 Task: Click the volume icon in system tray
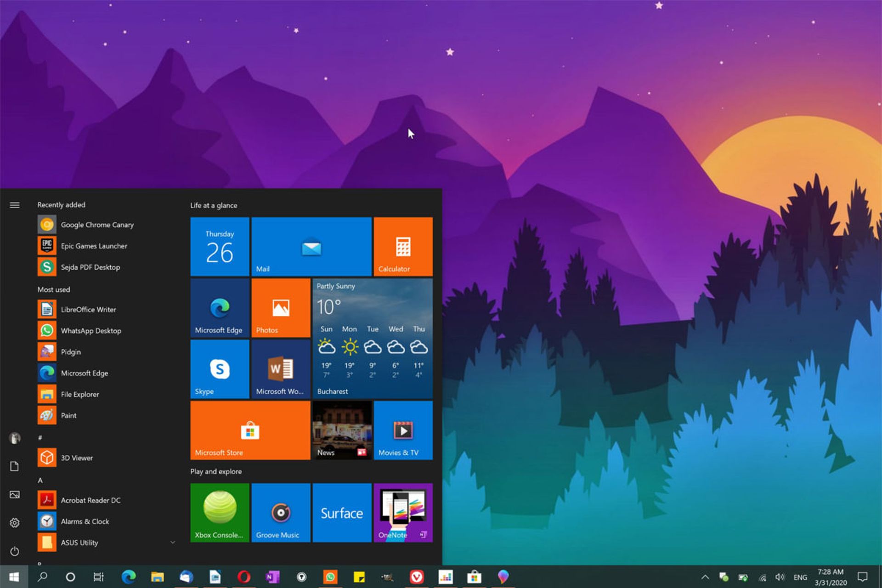780,577
